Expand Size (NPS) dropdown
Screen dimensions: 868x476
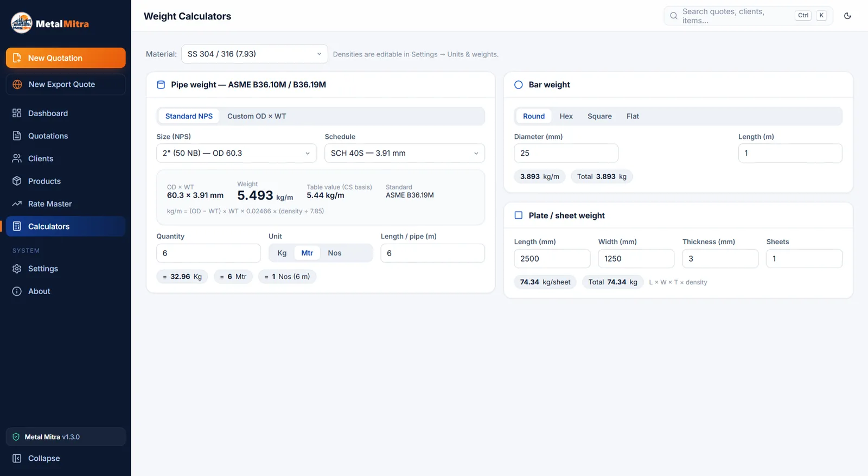coord(237,153)
